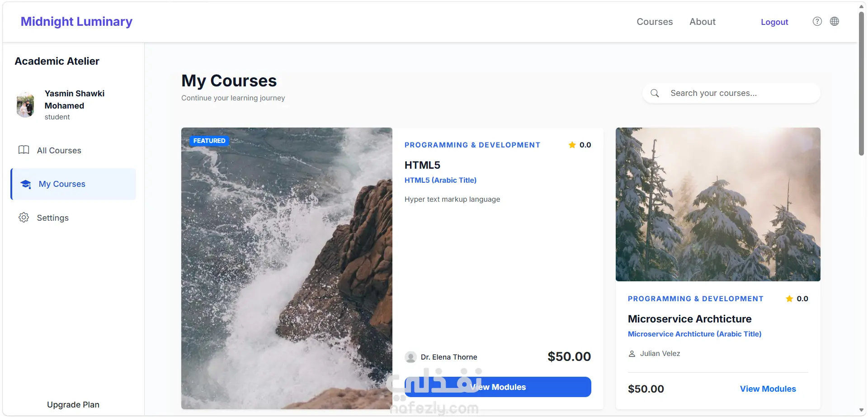Click the Logout link
This screenshot has width=868, height=417.
click(x=774, y=22)
